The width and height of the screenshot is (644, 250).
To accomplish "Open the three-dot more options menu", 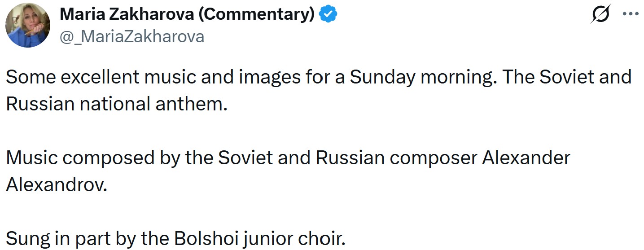I will [631, 14].
